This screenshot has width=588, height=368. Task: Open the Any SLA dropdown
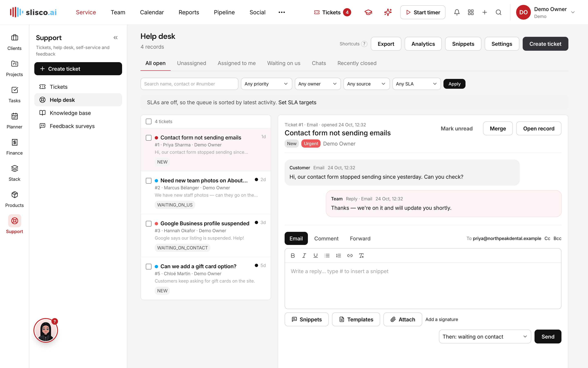pyautogui.click(x=416, y=84)
